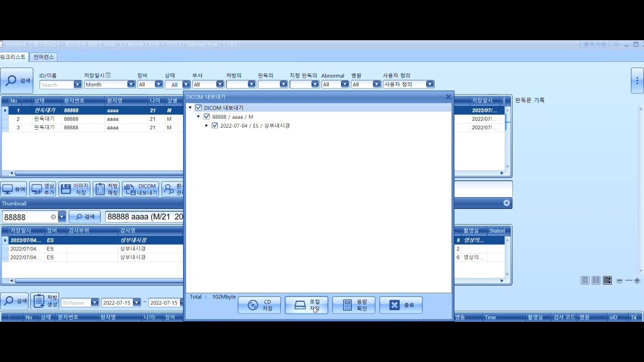Click the 처방 생성 icon button
Screen dimensions: 644x362
click(45, 301)
